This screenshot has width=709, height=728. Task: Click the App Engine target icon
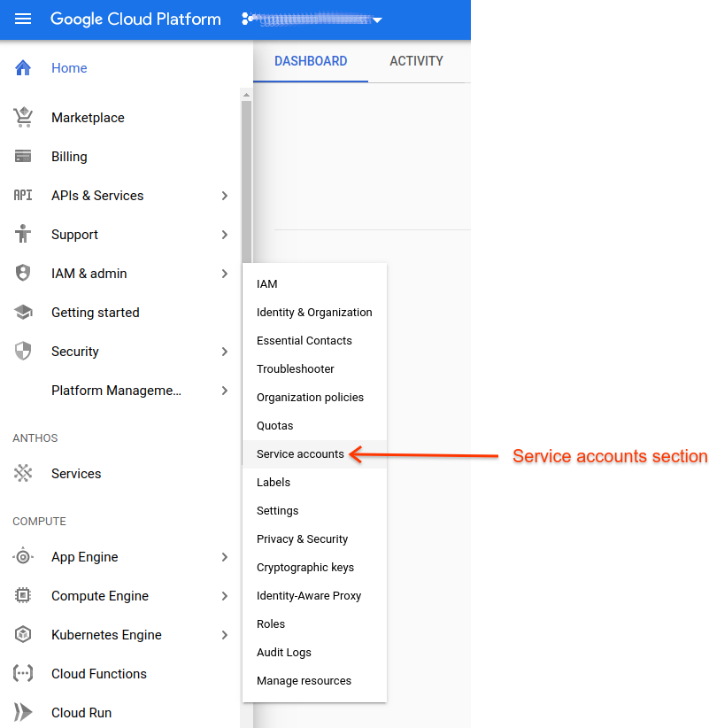point(23,557)
